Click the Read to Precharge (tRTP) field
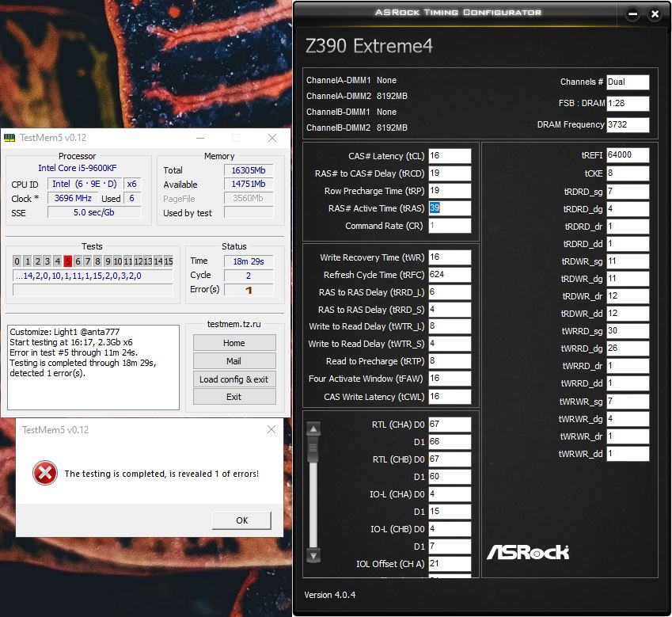Screen dimensions: 672x617 (x=450, y=361)
